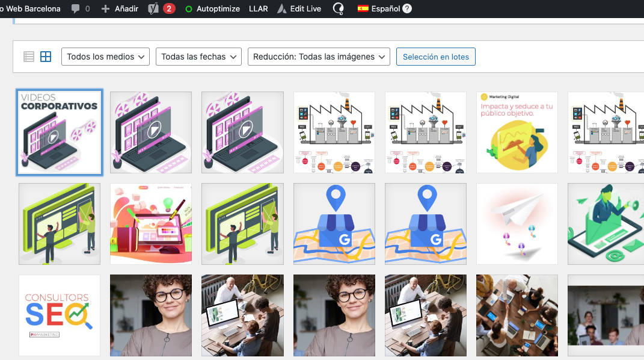Open the Español language menu
Viewport: 644px width, 360px height.
point(385,8)
